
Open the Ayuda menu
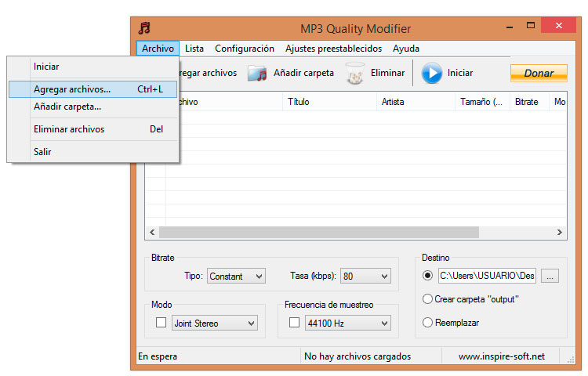(406, 49)
